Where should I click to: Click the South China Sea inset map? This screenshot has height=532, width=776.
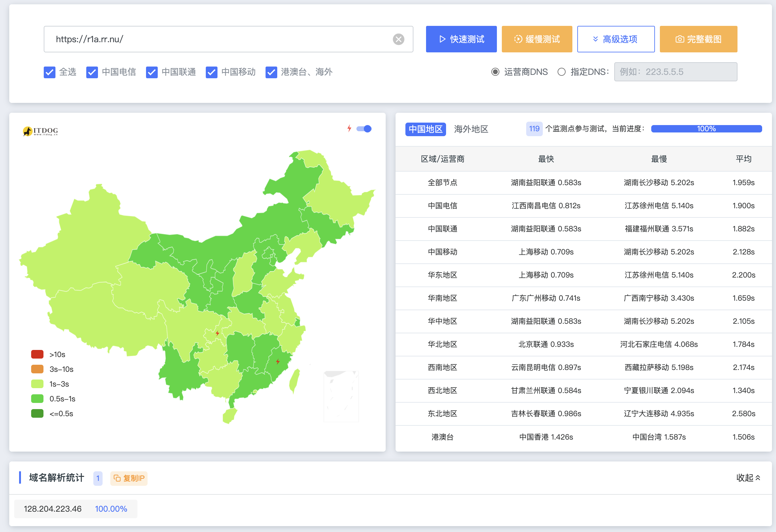point(341,396)
